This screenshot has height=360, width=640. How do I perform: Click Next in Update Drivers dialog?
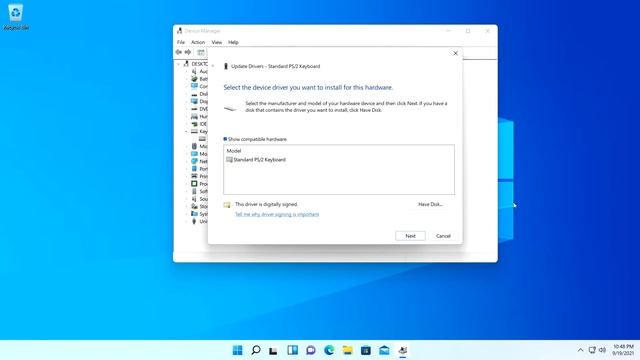[x=410, y=236]
